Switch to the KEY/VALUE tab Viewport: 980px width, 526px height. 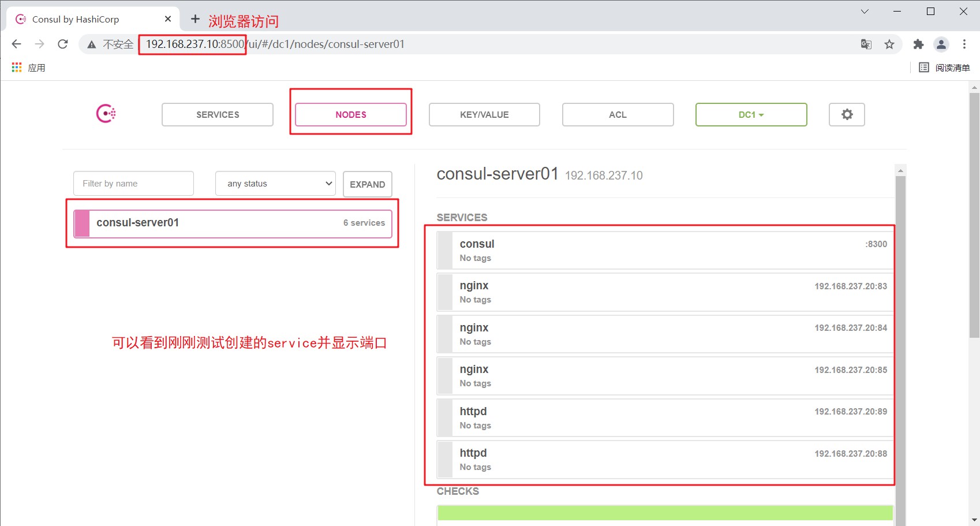[x=484, y=114]
